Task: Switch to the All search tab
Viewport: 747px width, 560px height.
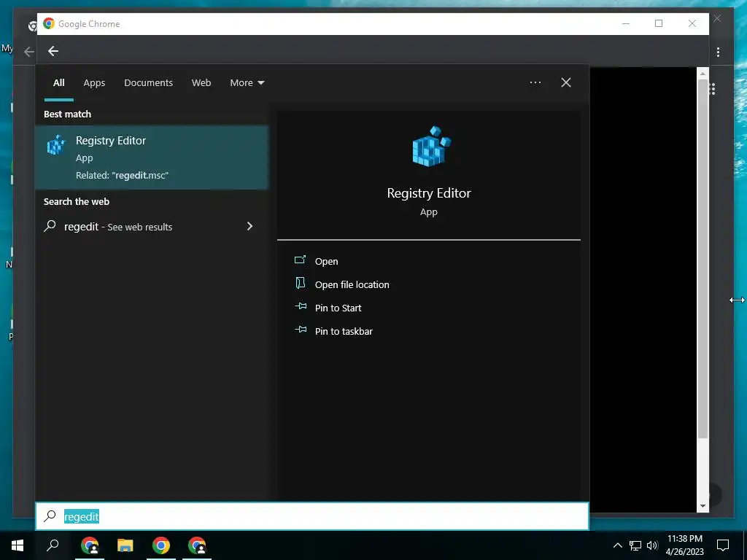Action: click(58, 83)
